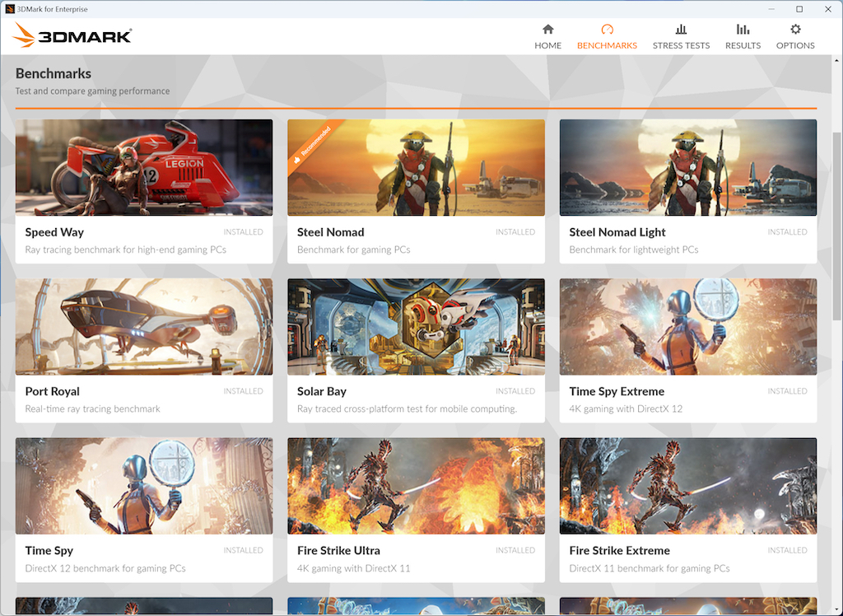Click the Stress Tests chart icon
The width and height of the screenshot is (843, 616).
[x=681, y=29]
